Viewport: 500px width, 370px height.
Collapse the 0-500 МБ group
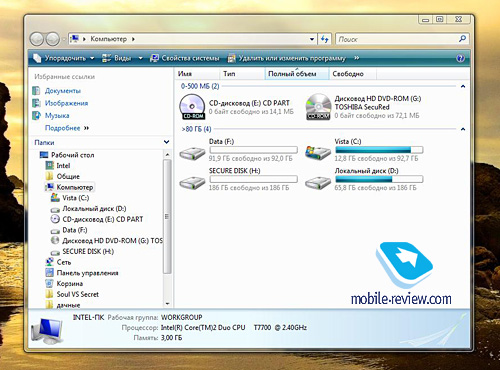coord(463,86)
